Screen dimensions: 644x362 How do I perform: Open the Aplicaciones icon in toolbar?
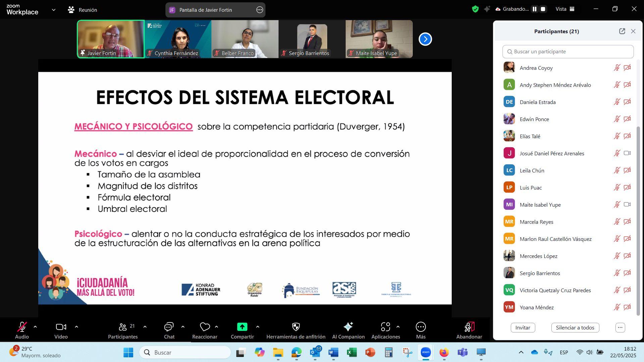click(385, 326)
